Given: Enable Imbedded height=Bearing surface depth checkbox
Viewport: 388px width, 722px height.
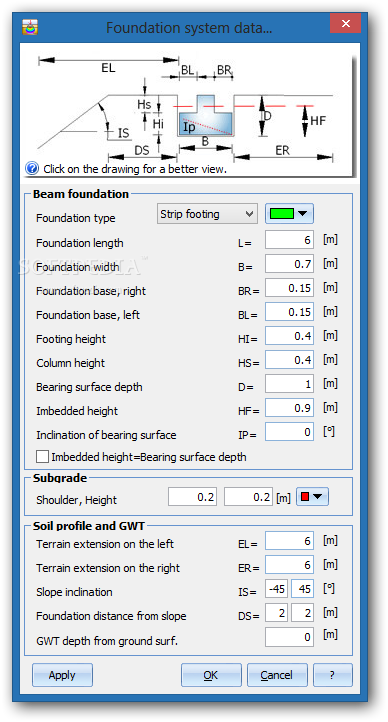Looking at the screenshot, I should pyautogui.click(x=42, y=457).
